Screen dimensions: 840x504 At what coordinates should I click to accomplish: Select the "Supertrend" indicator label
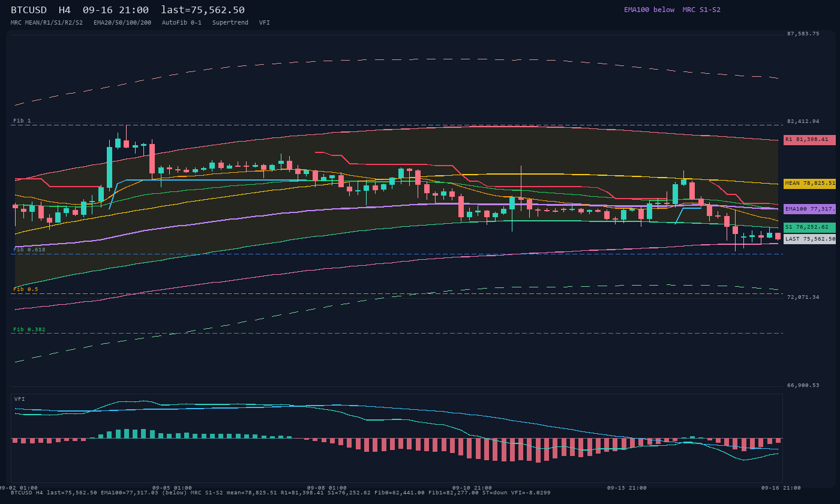click(230, 23)
